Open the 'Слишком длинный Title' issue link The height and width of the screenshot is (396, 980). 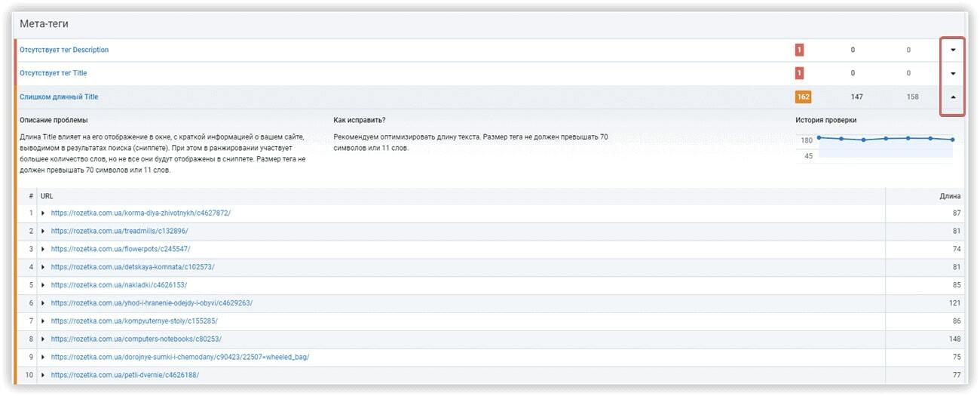pyautogui.click(x=59, y=97)
